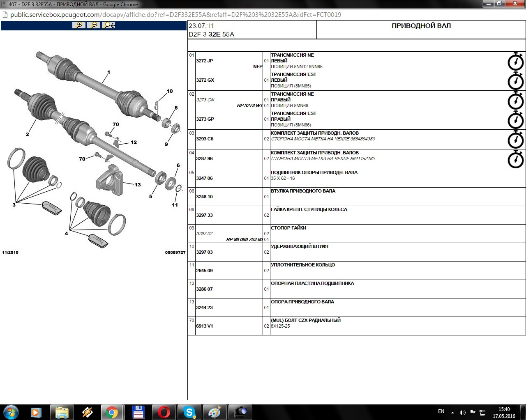The height and width of the screenshot is (420, 526).
Task: Switch the EN input language indicator
Action: point(441,411)
